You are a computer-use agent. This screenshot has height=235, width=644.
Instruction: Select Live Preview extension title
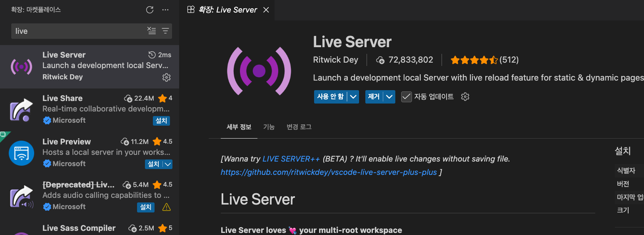click(x=67, y=142)
